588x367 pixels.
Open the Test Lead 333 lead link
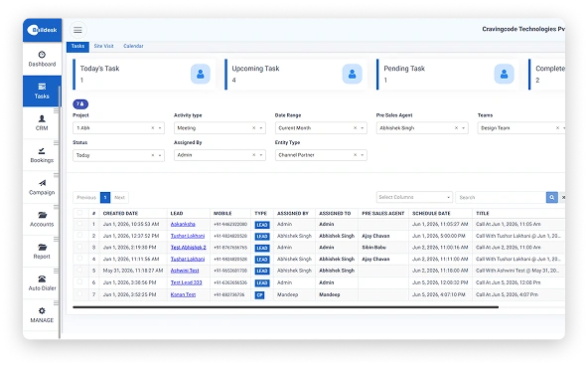[187, 282]
